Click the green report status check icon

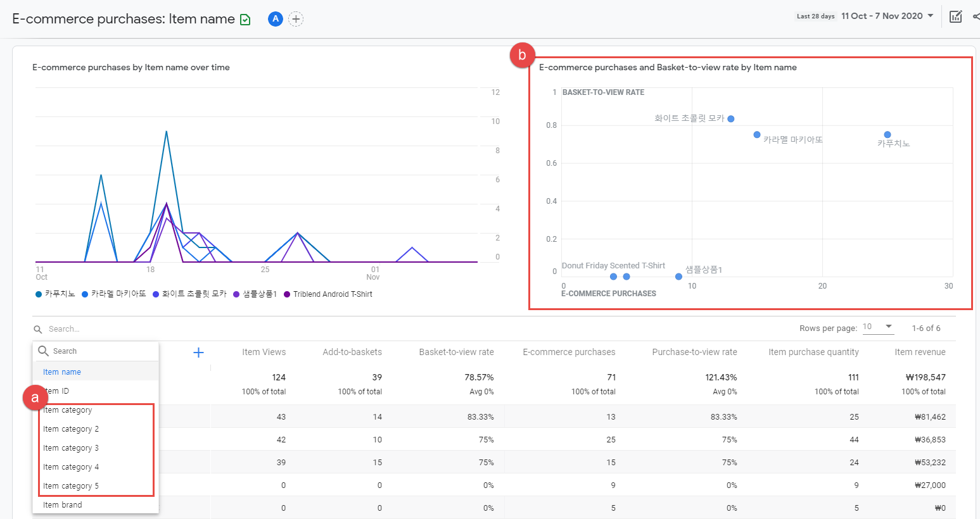(x=246, y=20)
